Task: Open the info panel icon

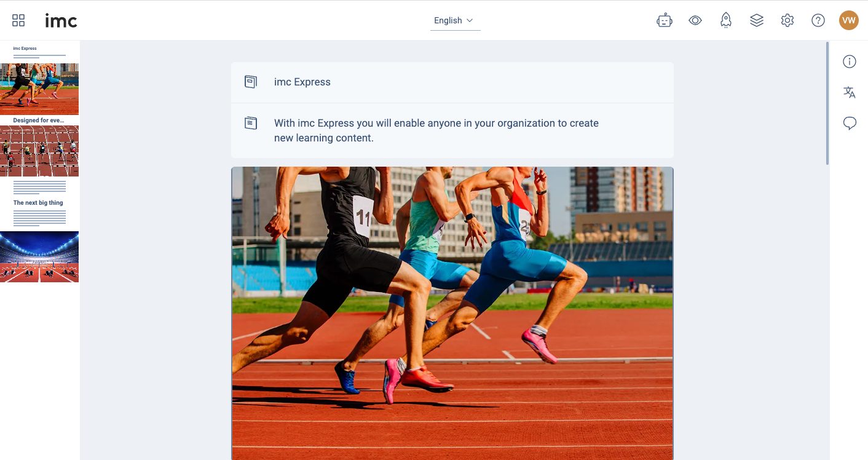Action: (850, 61)
